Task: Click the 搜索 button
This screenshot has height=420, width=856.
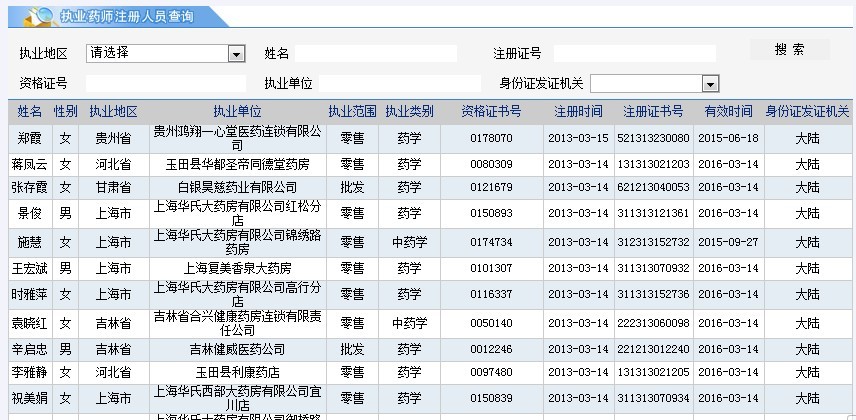Action: tap(789, 50)
